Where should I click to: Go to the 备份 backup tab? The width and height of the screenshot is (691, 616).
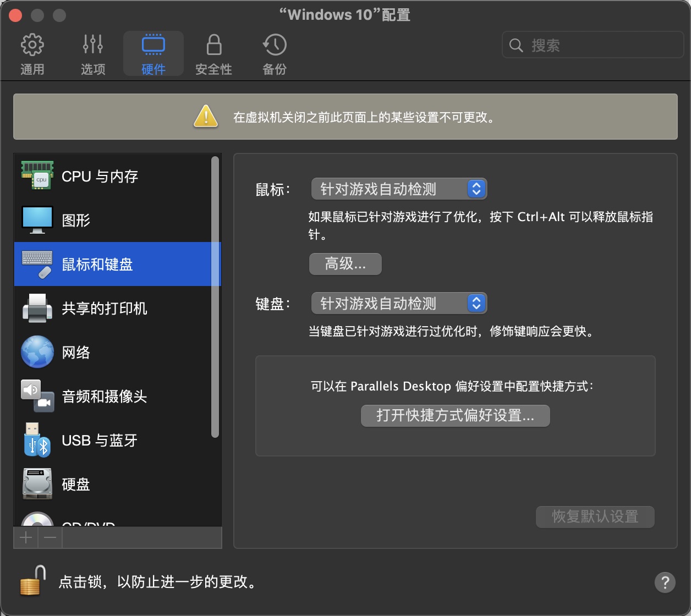coord(275,54)
